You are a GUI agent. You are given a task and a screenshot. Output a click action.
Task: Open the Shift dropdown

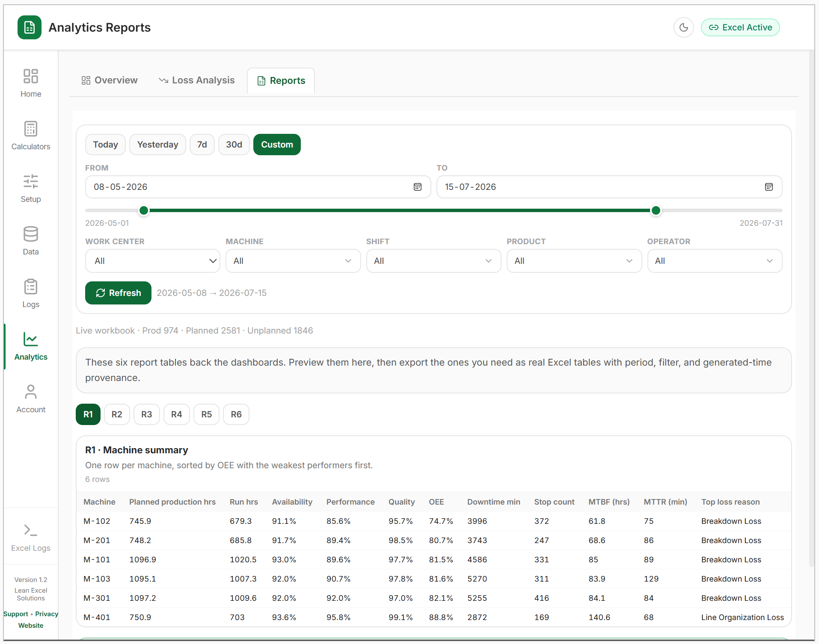click(x=433, y=261)
